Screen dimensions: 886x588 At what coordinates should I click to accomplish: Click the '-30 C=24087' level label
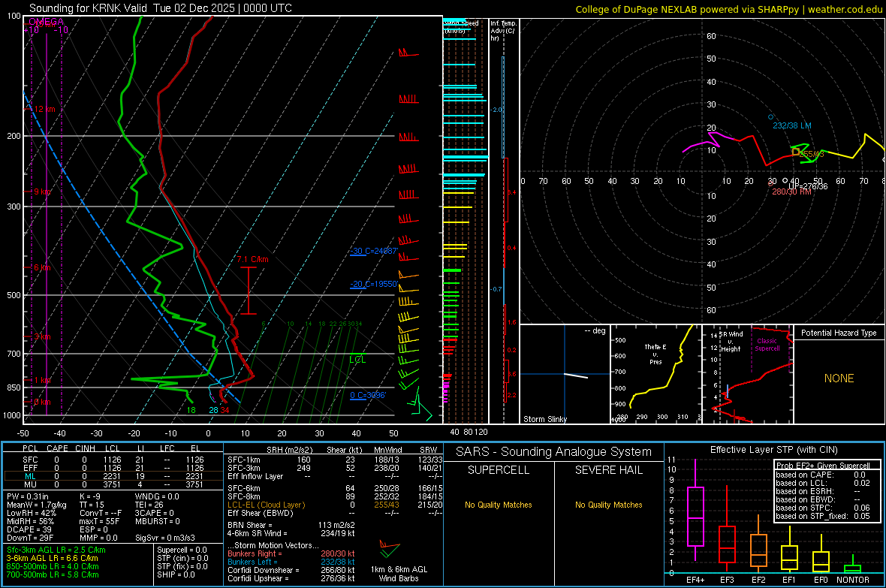pyautogui.click(x=374, y=251)
